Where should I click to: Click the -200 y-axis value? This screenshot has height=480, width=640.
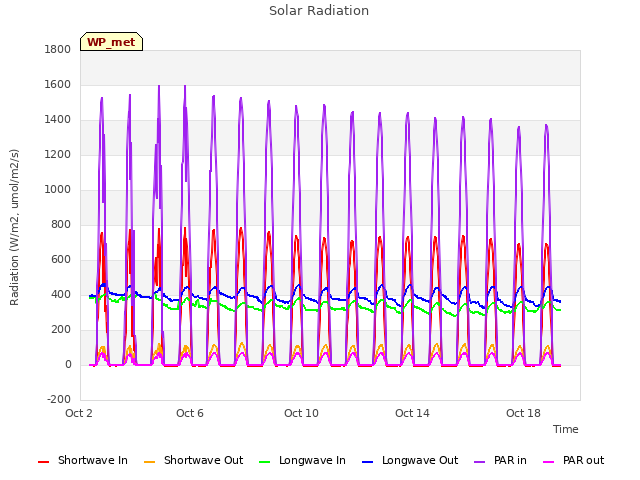[x=59, y=400]
